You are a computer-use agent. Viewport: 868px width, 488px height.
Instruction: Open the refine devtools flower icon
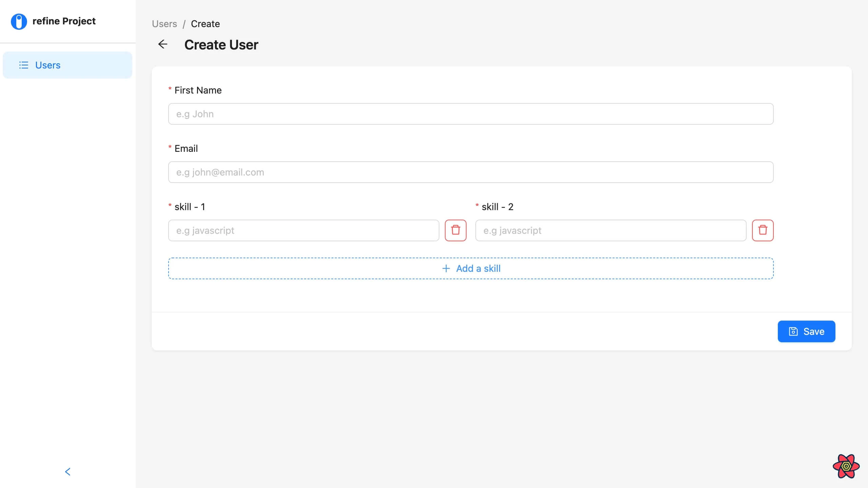[846, 466]
